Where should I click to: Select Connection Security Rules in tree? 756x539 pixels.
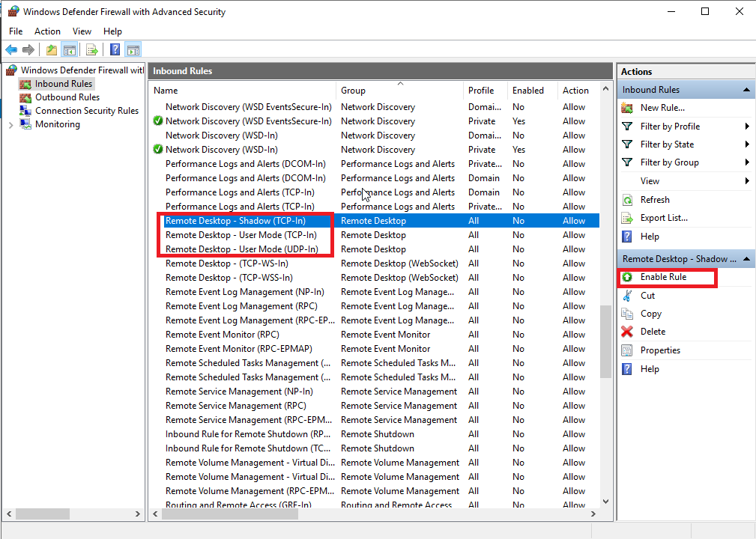[87, 111]
